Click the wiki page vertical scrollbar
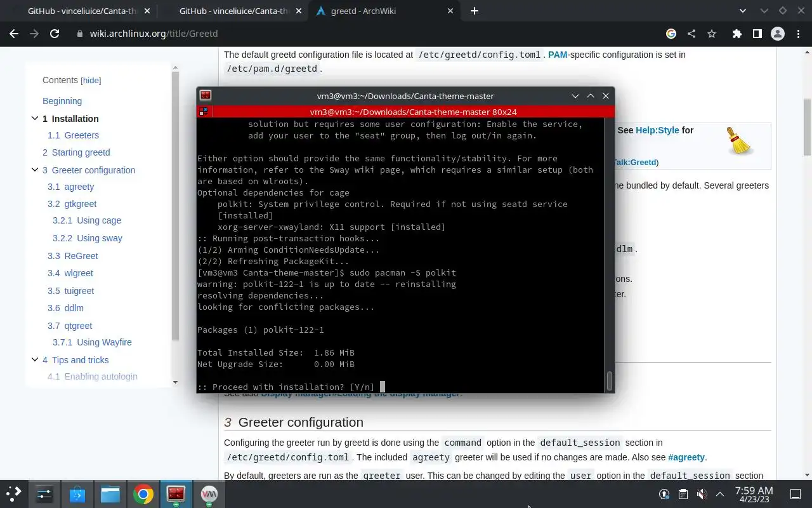This screenshot has width=812, height=508. [x=808, y=127]
